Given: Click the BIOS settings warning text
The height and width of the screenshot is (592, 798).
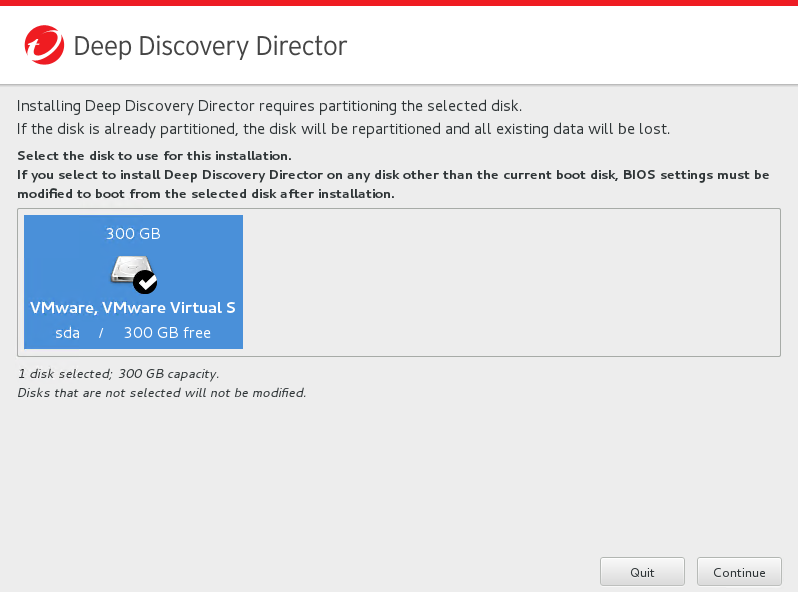Looking at the screenshot, I should tap(393, 184).
